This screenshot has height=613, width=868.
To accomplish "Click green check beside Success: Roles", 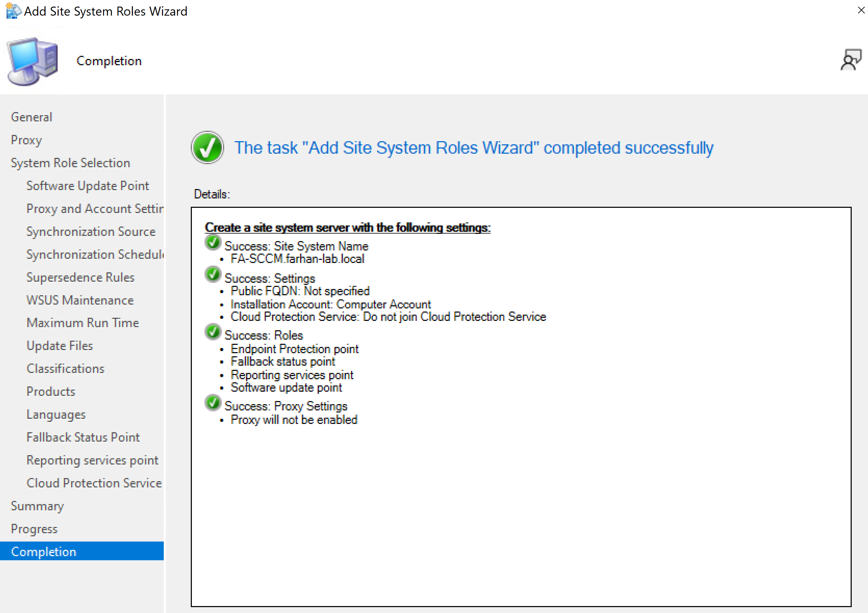I will [x=213, y=332].
